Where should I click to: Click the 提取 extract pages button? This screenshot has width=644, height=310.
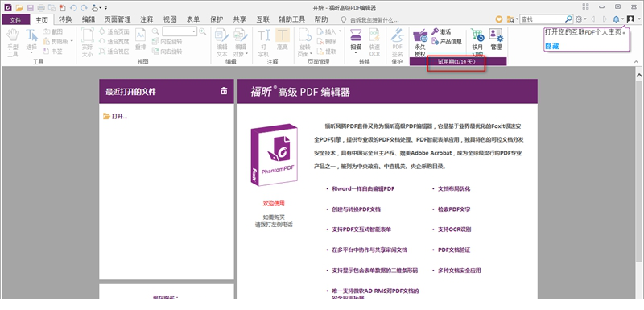pos(327,52)
